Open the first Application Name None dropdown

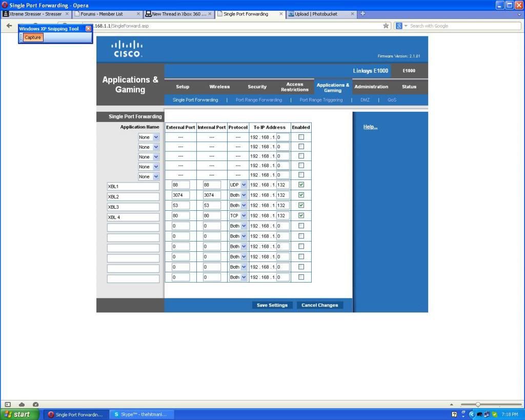(x=149, y=137)
